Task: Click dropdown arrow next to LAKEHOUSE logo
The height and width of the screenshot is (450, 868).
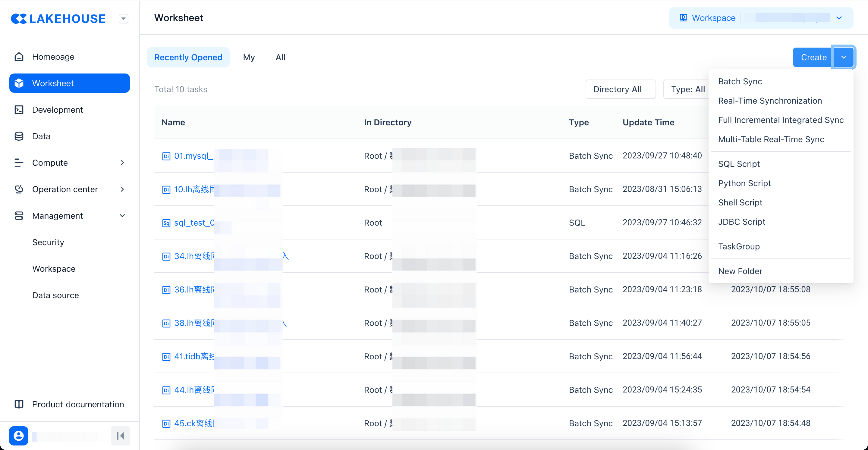Action: coord(124,19)
